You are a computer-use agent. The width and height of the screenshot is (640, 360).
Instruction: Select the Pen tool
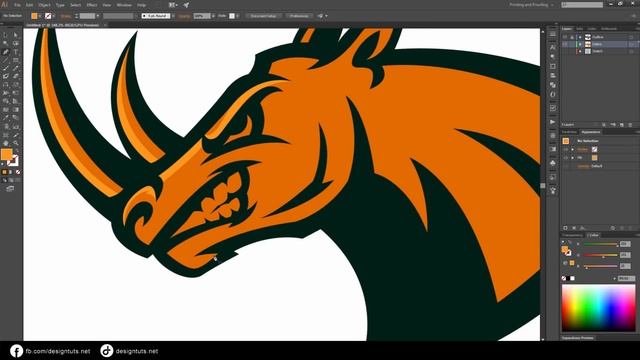click(5, 52)
